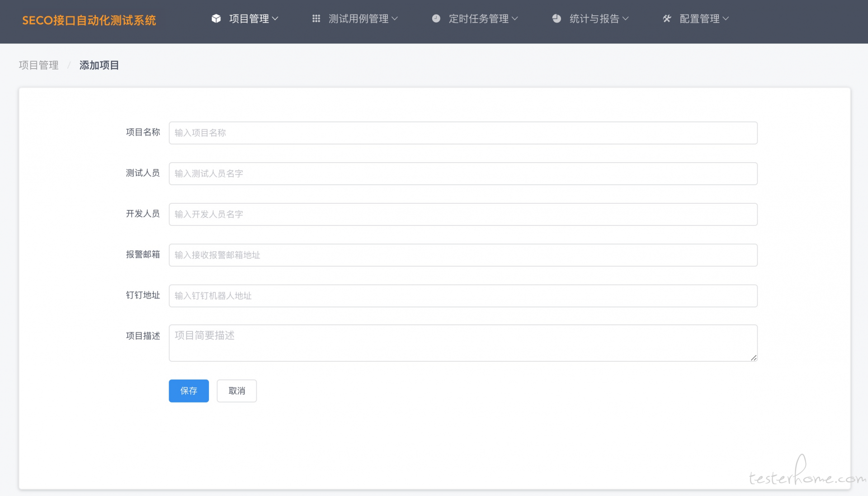Expand the 定时任务管理 dropdown arrow
Screen dimensions: 868x496
(514, 19)
